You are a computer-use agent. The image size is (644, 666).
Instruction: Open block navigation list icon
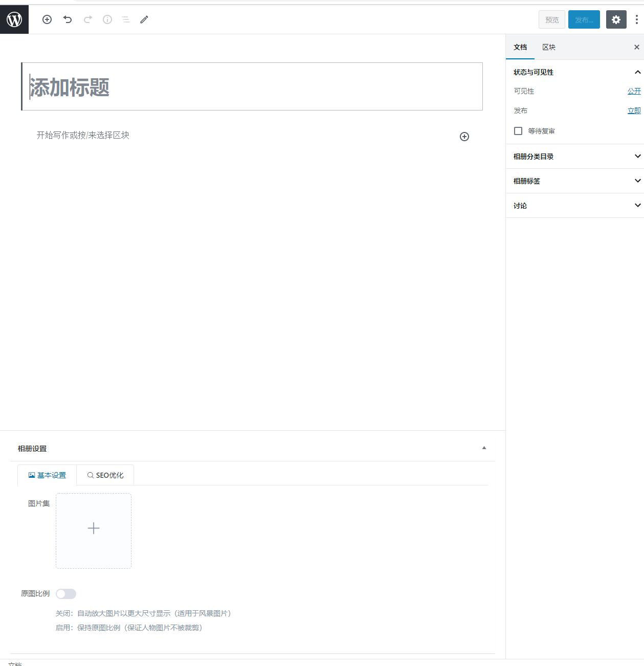pyautogui.click(x=126, y=19)
